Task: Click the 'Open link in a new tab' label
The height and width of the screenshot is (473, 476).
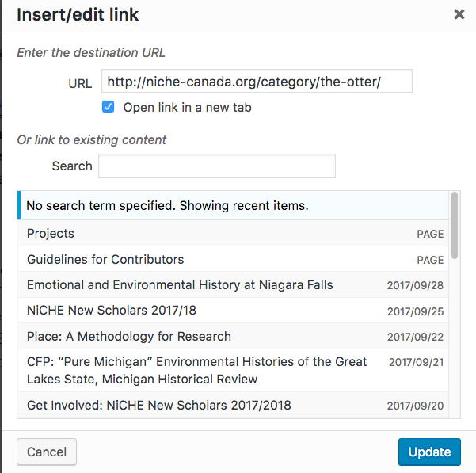Action: [x=187, y=107]
